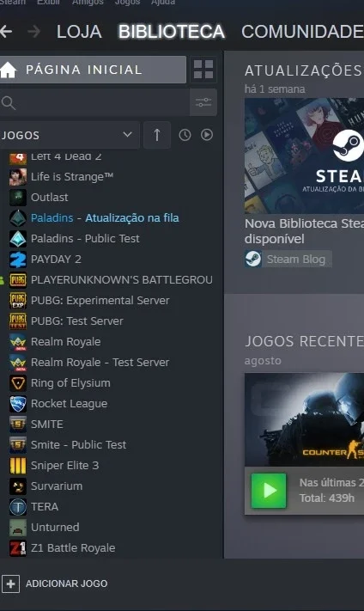Select Life is Strange in the list
The height and width of the screenshot is (611, 364).
point(72,177)
